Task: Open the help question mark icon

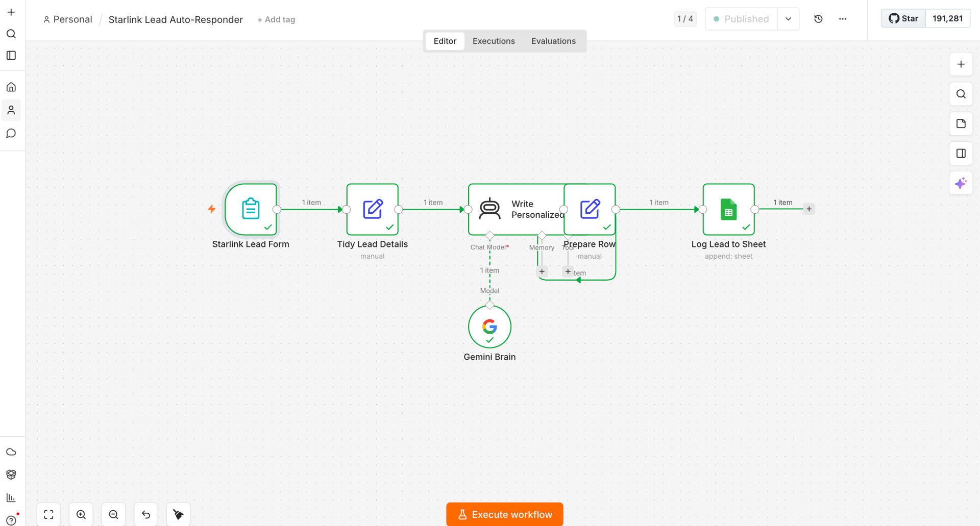Action: 11,520
